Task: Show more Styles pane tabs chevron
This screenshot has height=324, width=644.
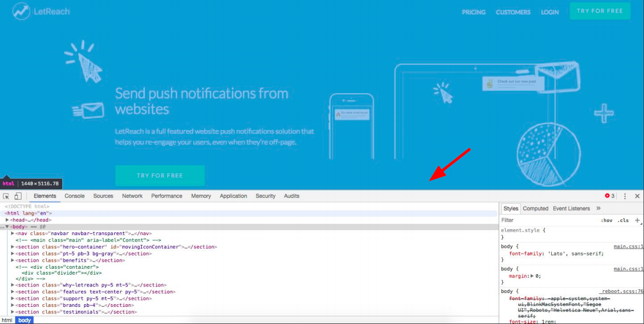Action: coord(598,209)
